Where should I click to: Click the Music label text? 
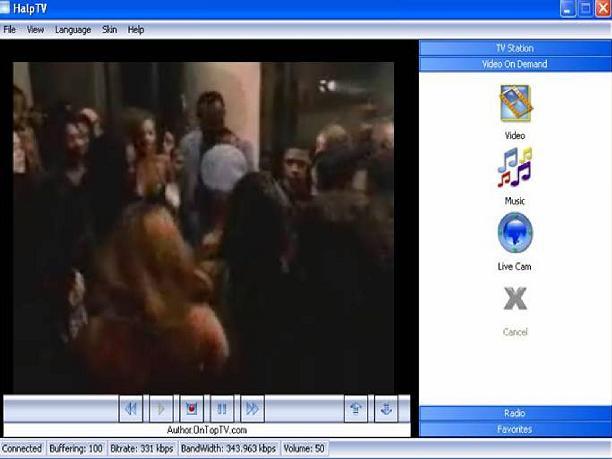coord(515,201)
